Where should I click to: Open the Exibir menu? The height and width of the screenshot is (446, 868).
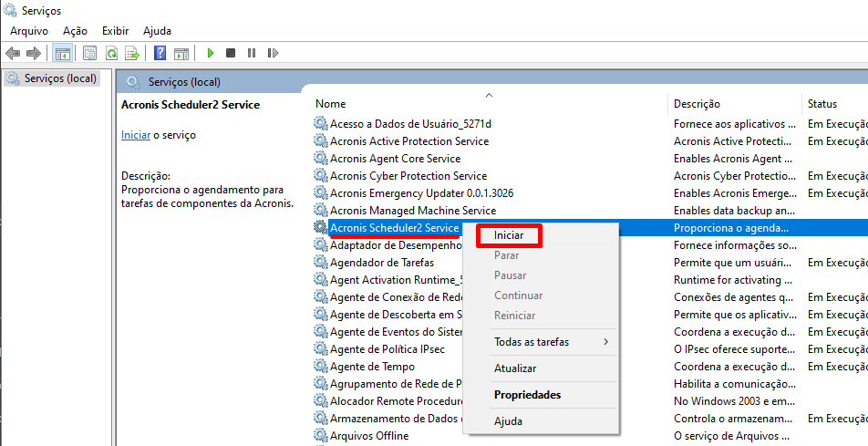tap(115, 31)
